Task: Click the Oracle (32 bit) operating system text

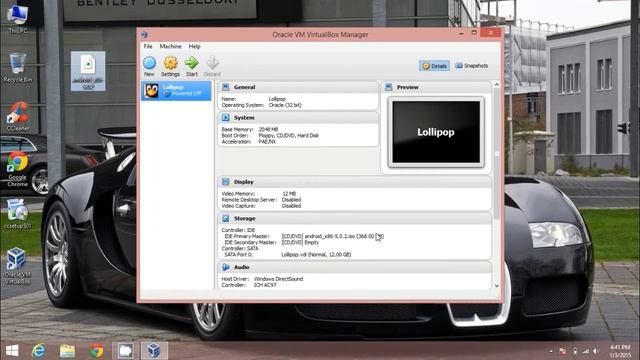Action: click(285, 105)
